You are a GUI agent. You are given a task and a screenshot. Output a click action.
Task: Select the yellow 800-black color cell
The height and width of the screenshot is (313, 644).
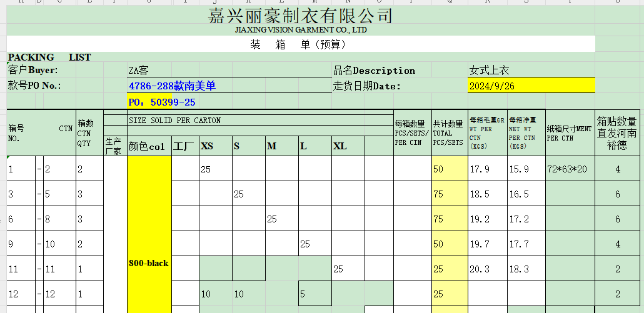(149, 263)
